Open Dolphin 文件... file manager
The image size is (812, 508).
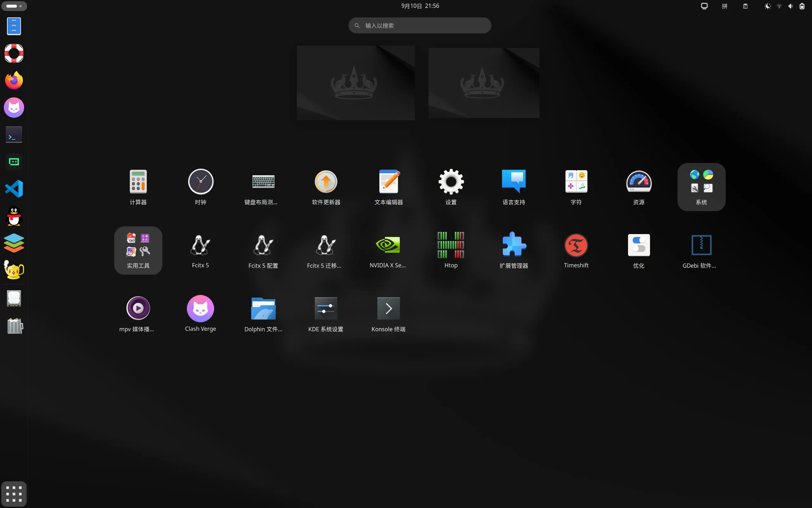point(263,314)
